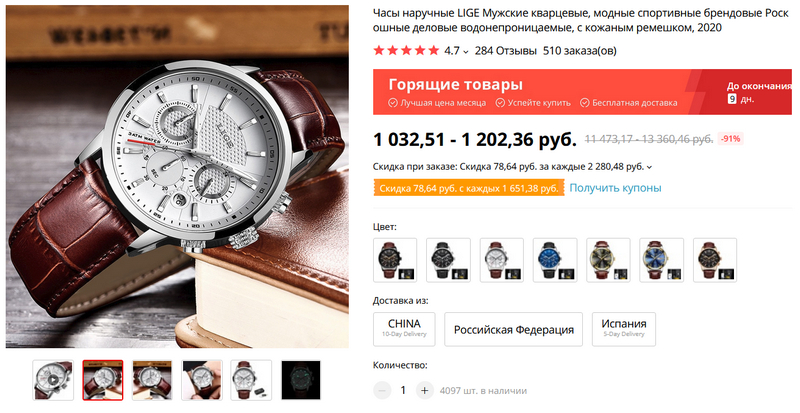Click the five red star rating icons
The image size is (800, 413).
tap(406, 51)
